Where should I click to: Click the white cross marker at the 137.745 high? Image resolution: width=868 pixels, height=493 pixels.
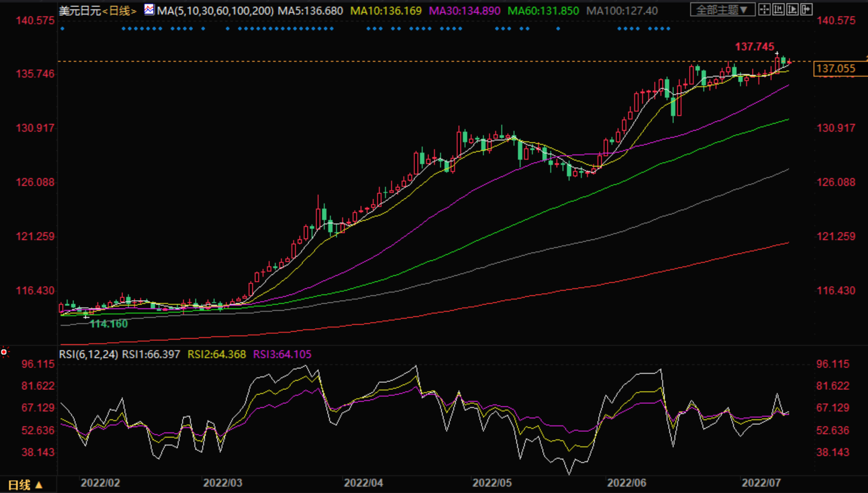pos(777,54)
